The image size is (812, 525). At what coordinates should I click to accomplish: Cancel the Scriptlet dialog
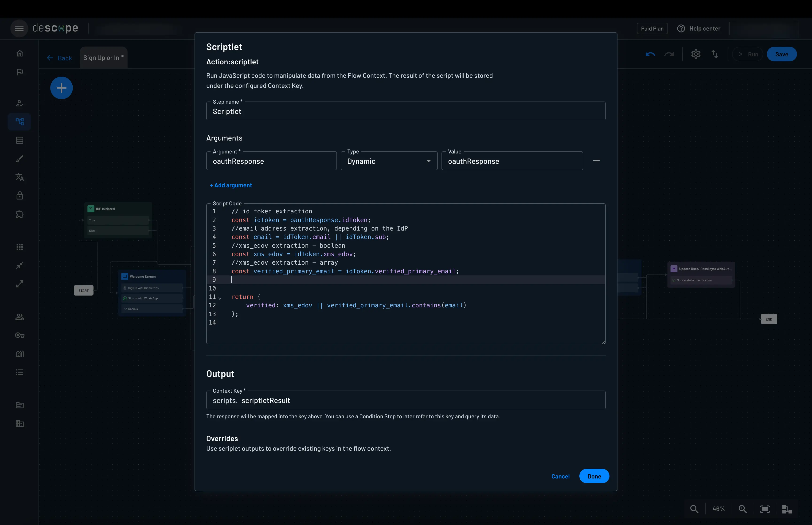click(560, 476)
